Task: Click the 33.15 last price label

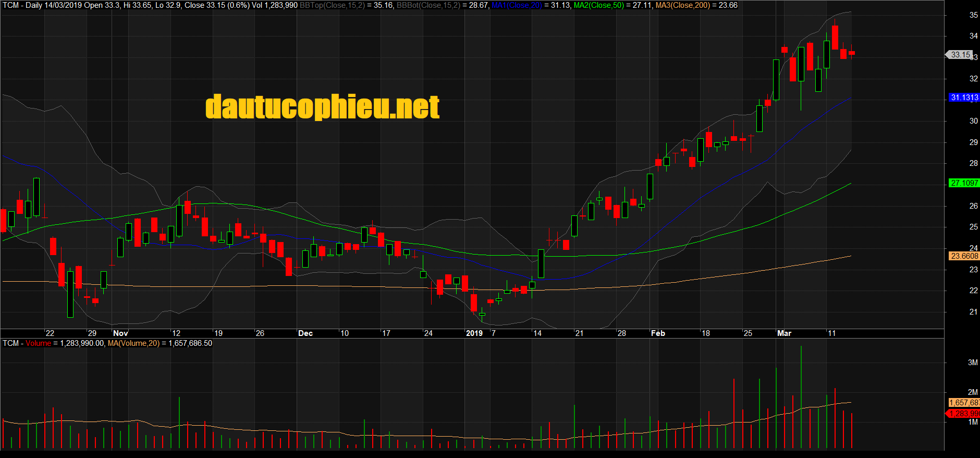Action: [960, 54]
